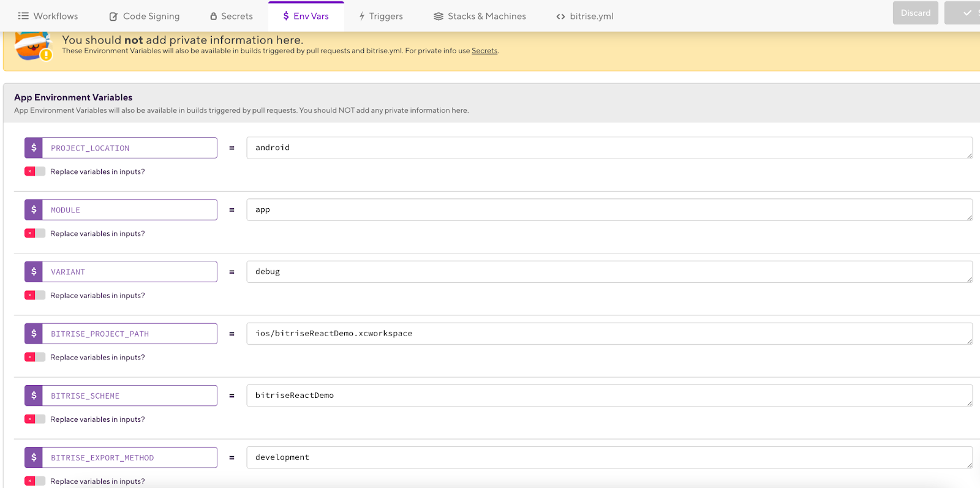Screen dimensions: 980x488
Task: Toggle replace variables for BITRISE_PROJECT_PATH
Action: [35, 357]
